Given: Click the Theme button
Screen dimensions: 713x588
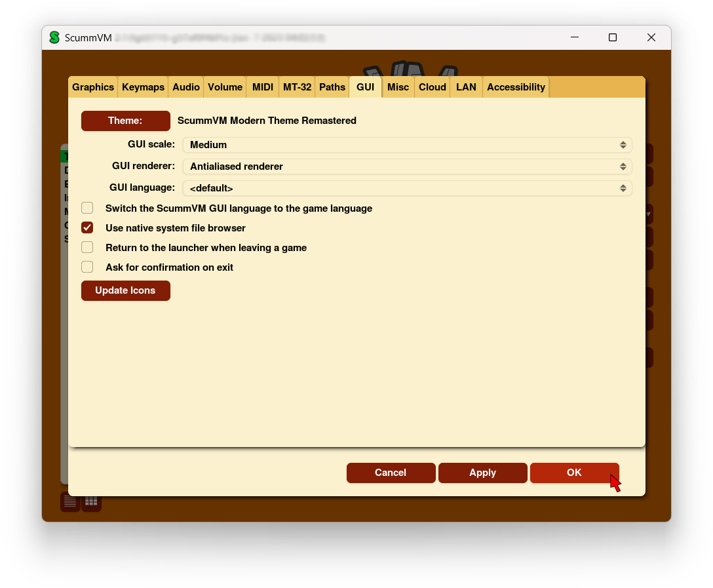Looking at the screenshot, I should pyautogui.click(x=125, y=121).
